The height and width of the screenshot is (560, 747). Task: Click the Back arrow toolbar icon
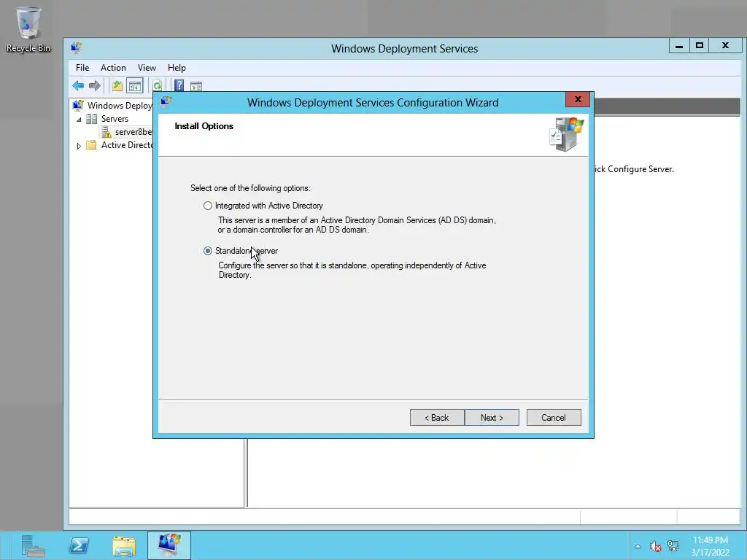coord(78,86)
